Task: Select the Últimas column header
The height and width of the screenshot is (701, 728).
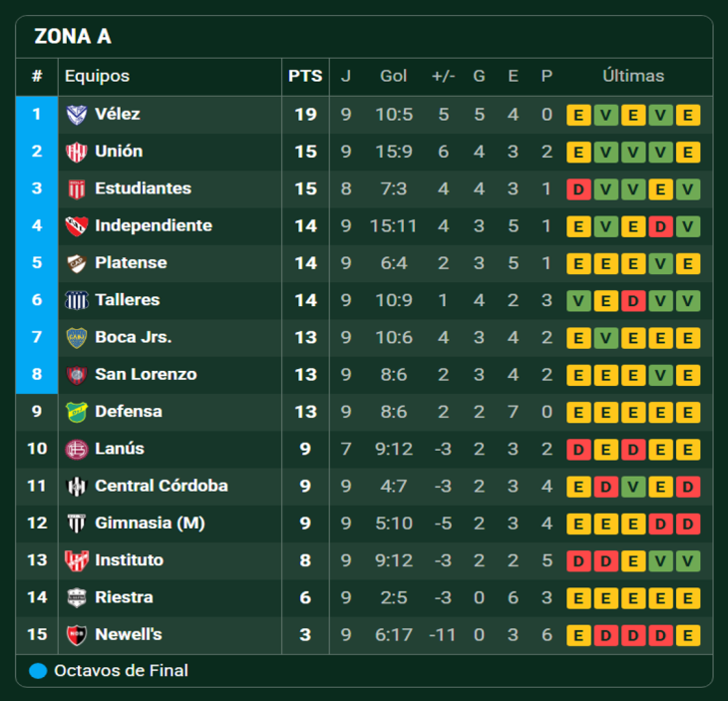Action: point(633,76)
